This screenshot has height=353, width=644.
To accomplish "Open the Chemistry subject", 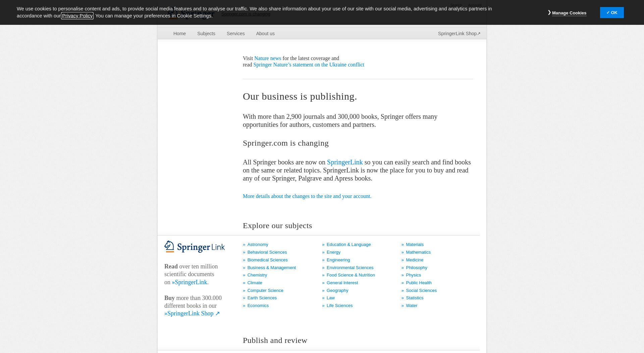I will (x=257, y=275).
